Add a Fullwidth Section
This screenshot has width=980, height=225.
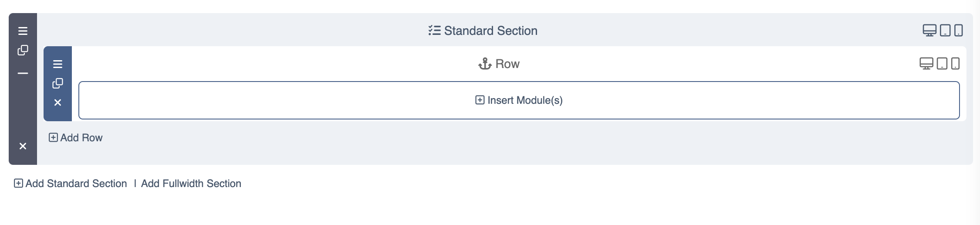coord(191,184)
